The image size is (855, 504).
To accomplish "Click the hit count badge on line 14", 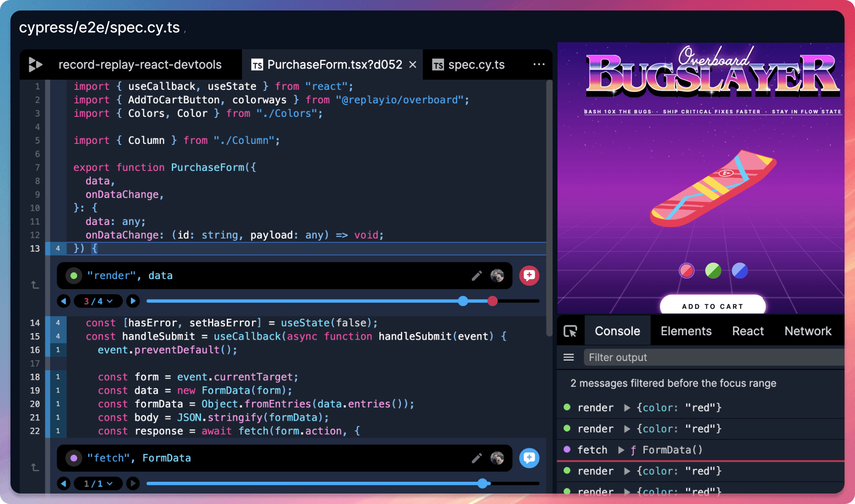I will [58, 323].
